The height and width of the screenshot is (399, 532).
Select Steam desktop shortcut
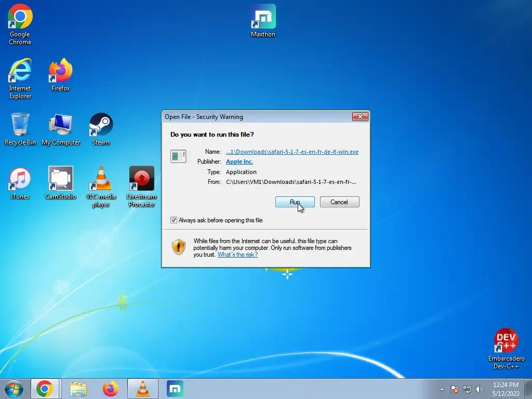[101, 129]
